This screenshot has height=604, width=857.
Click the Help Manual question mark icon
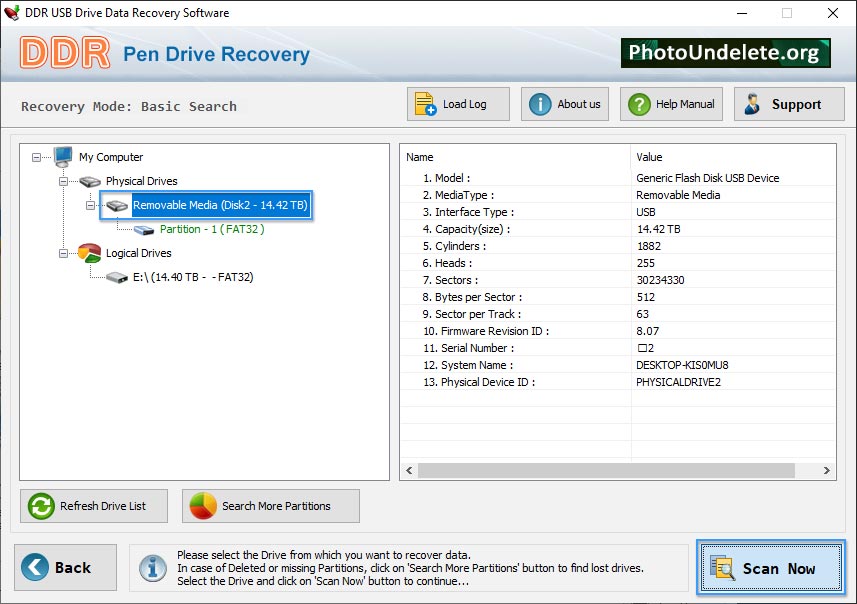639,104
